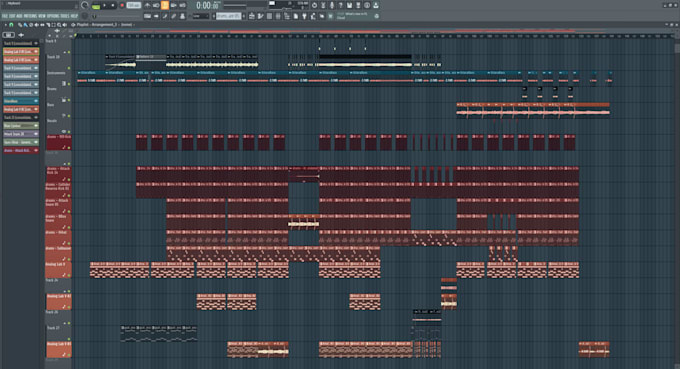Screen dimensions: 680x369
Task: Click the plug icon in the toolbar
Action: click(304, 16)
